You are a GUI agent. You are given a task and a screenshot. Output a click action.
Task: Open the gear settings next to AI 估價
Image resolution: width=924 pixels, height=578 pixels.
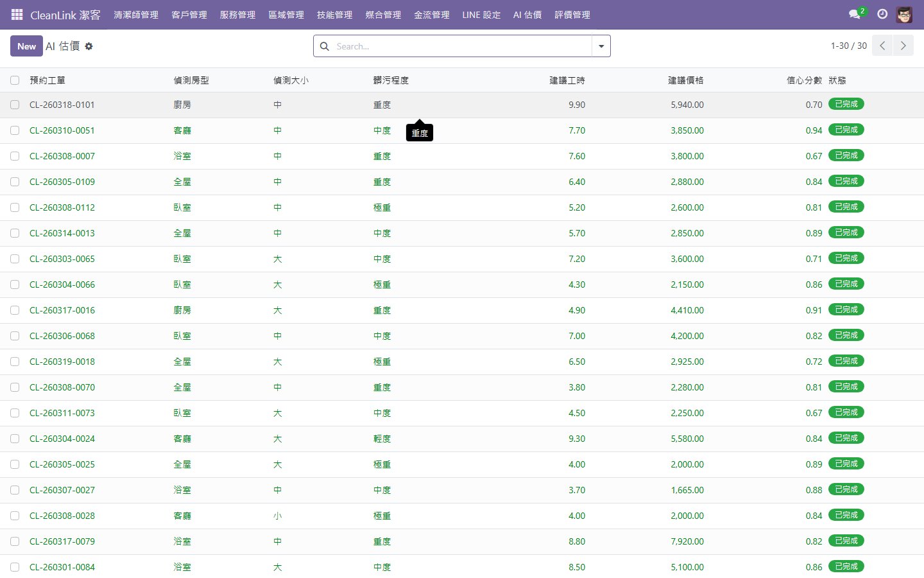pyautogui.click(x=89, y=46)
